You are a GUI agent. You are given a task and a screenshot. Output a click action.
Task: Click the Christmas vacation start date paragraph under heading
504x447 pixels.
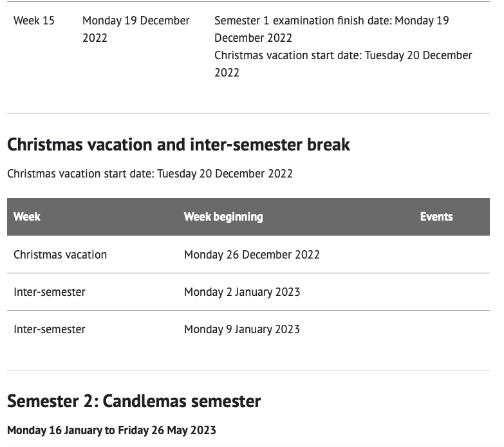(x=150, y=174)
